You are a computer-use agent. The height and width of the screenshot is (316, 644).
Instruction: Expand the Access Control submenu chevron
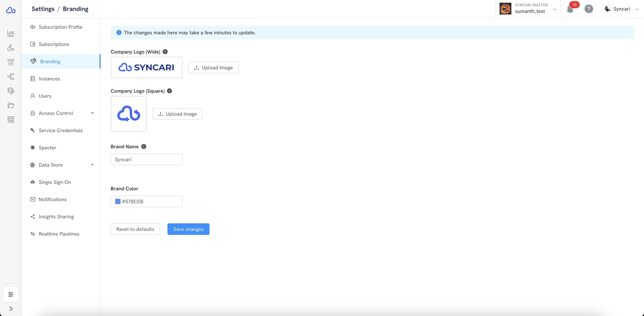93,113
